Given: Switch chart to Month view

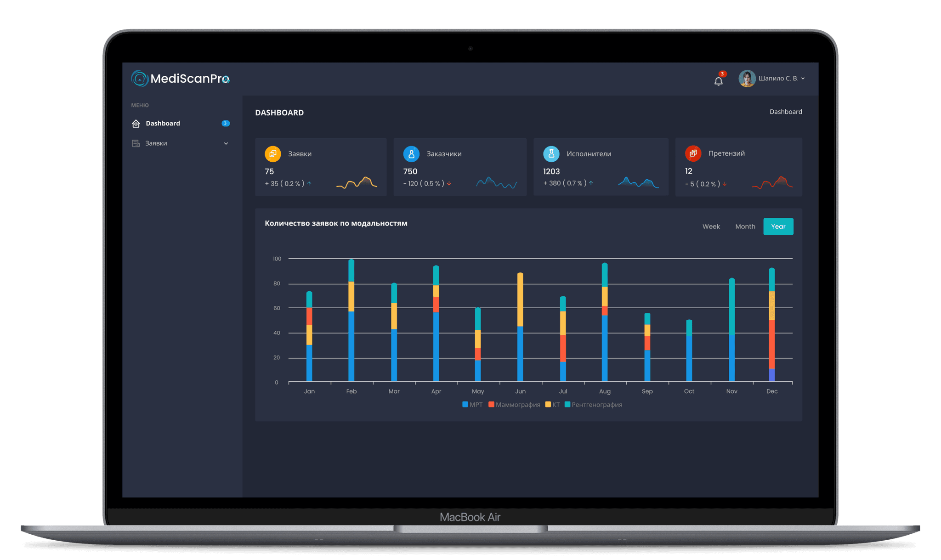Looking at the screenshot, I should click(745, 226).
